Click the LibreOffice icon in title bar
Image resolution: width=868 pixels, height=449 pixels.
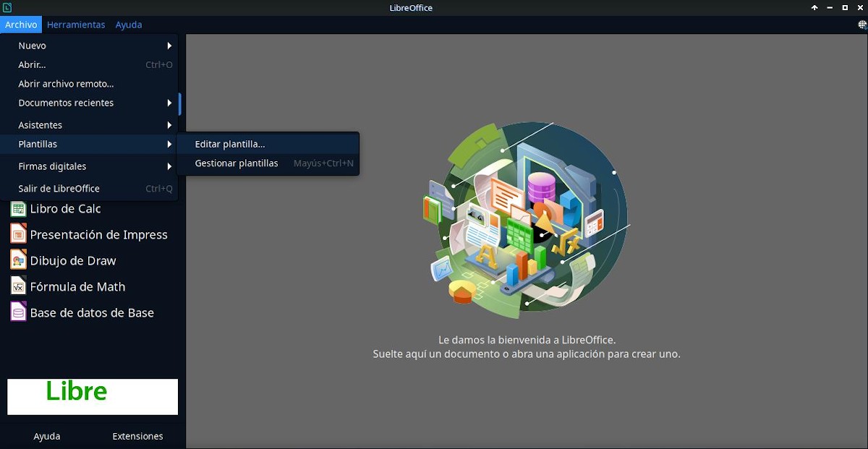point(7,8)
